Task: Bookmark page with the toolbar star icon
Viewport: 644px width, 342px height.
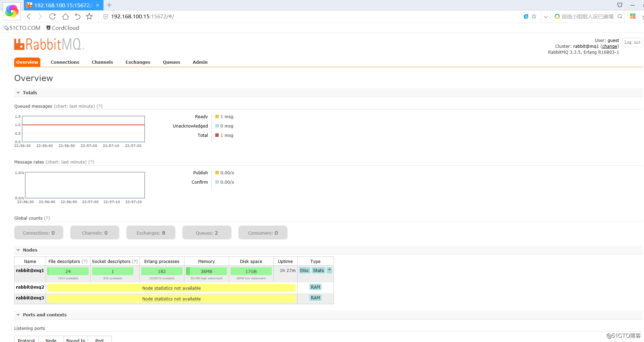Action: tap(89, 16)
